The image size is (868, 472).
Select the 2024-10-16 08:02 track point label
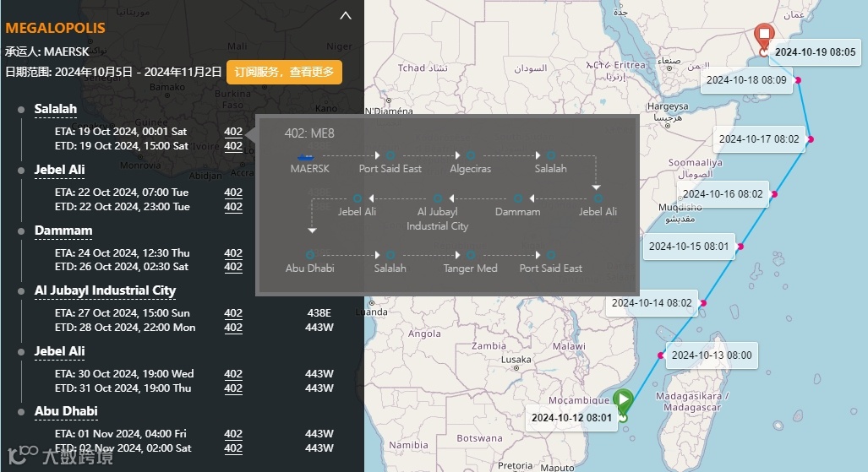click(723, 194)
